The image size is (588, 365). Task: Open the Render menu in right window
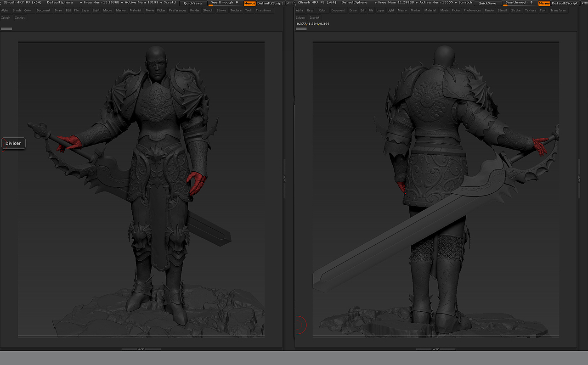pyautogui.click(x=490, y=10)
